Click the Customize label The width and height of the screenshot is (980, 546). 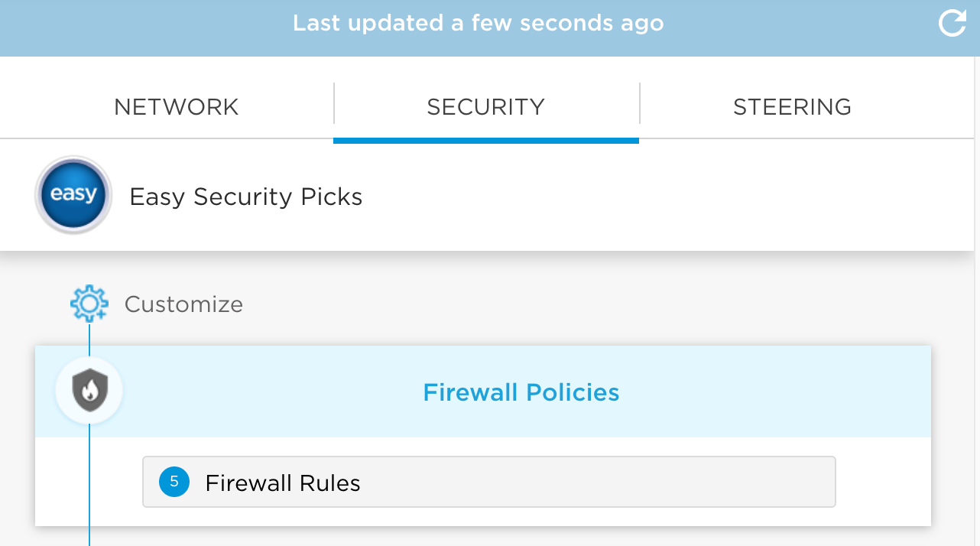(183, 304)
